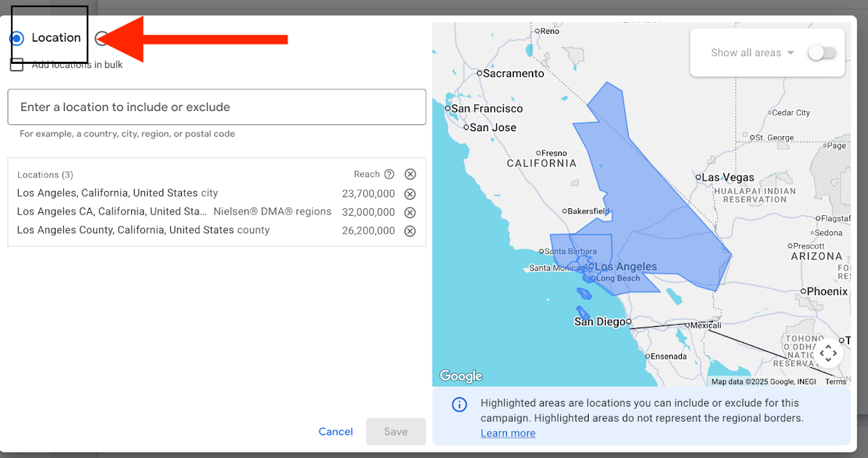Viewport: 868px width, 458px height.
Task: Select the Location radio button
Action: pyautogui.click(x=17, y=38)
